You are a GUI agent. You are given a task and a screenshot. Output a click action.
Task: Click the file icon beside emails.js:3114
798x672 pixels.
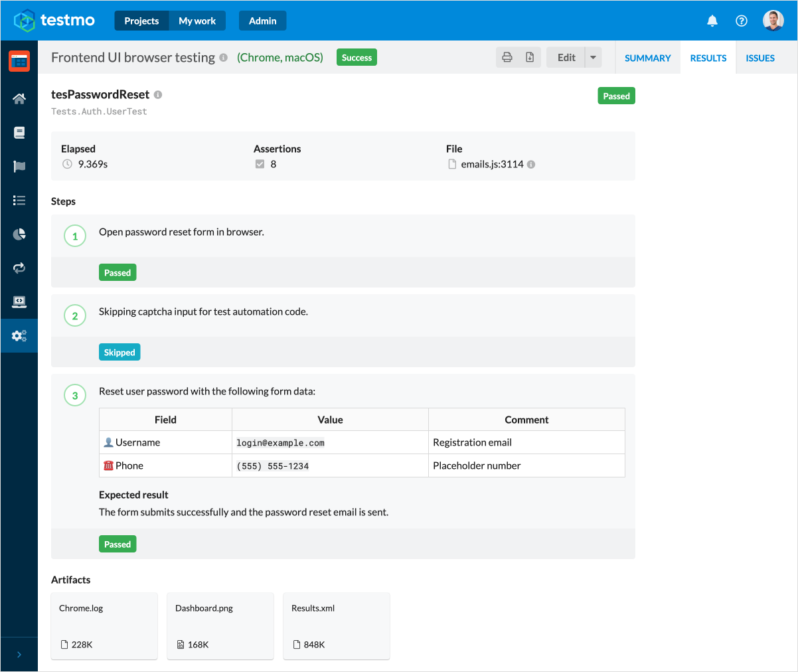tap(452, 164)
